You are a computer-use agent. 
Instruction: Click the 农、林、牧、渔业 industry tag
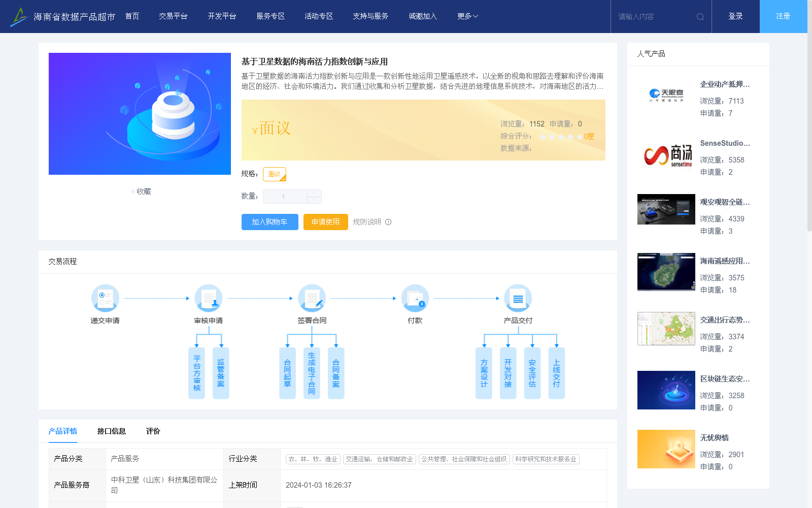tap(313, 459)
